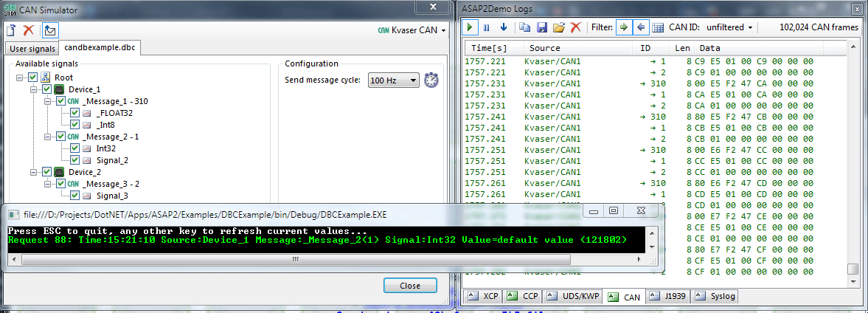The width and height of the screenshot is (868, 313).
Task: Collapse the _Message_2 - 1 node
Action: [x=48, y=137]
